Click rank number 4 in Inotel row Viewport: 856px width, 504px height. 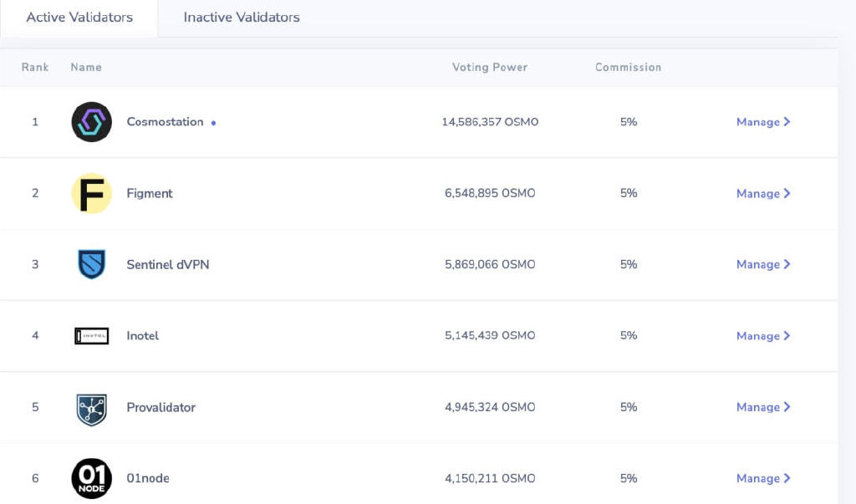35,336
